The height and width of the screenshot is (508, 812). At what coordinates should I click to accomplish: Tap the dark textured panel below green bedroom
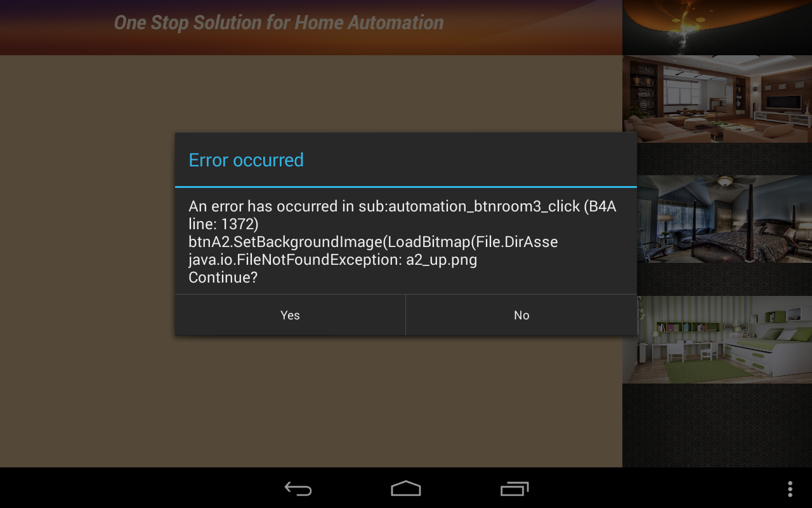717,425
